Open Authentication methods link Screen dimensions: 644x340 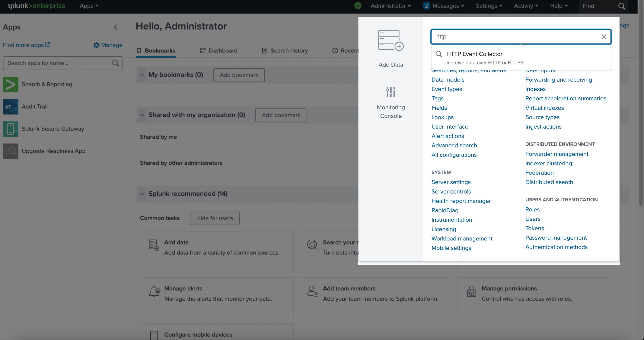pyautogui.click(x=556, y=247)
